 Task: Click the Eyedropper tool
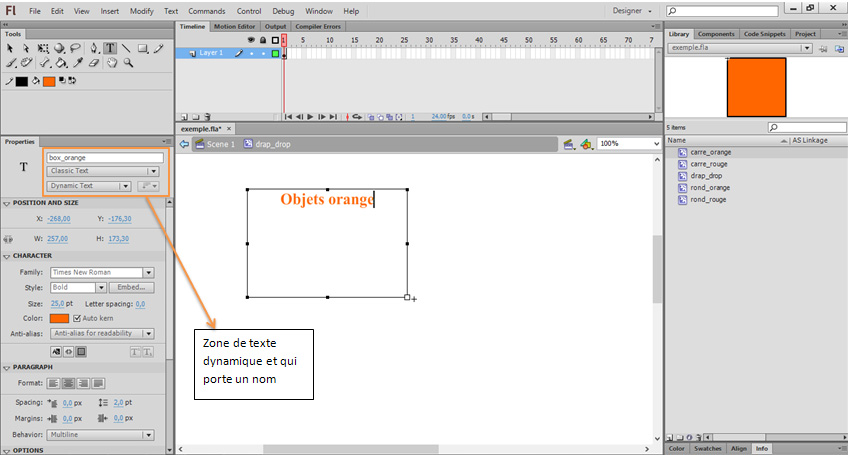click(x=77, y=62)
